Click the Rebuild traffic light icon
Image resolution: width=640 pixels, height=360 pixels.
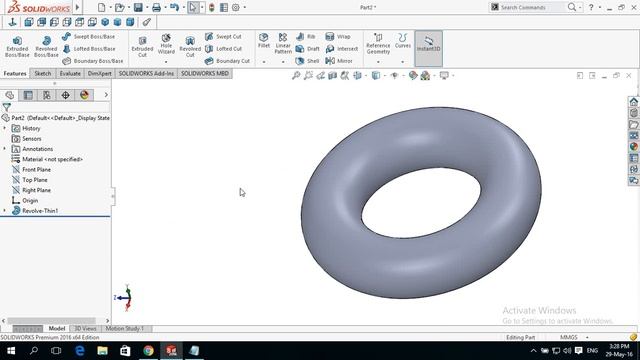click(x=211, y=7)
